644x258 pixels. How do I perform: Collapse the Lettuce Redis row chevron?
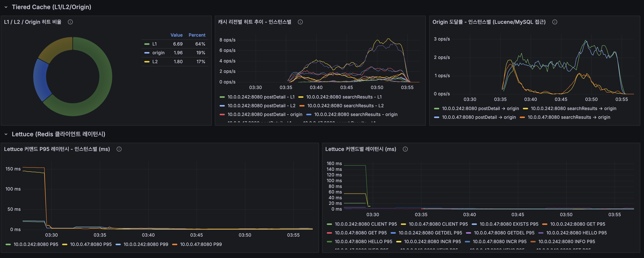(6, 135)
